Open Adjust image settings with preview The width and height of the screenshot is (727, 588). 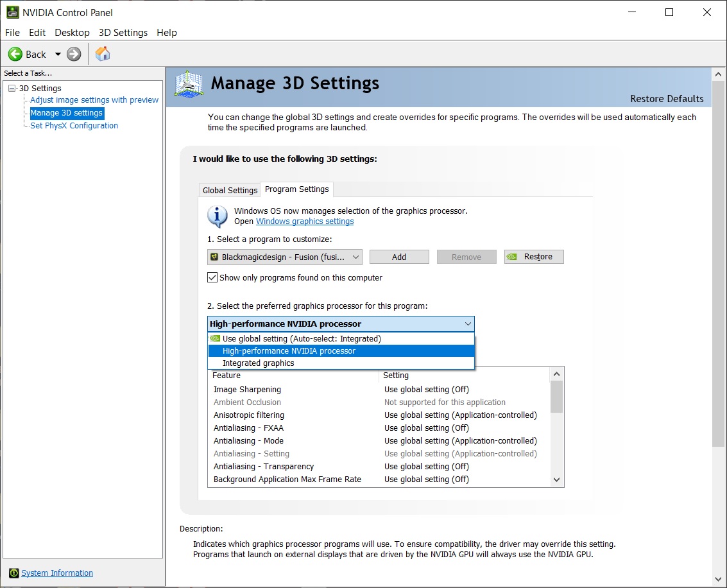(x=94, y=99)
